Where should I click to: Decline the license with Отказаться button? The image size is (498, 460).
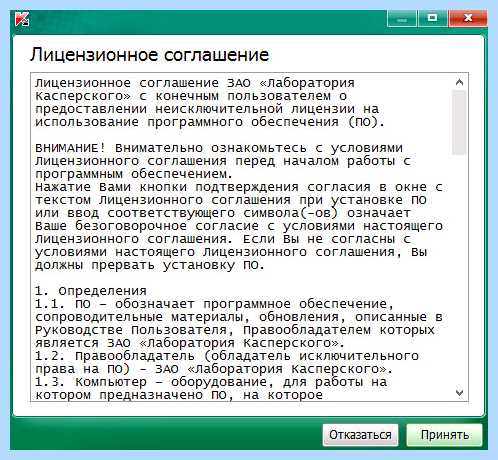tap(360, 435)
